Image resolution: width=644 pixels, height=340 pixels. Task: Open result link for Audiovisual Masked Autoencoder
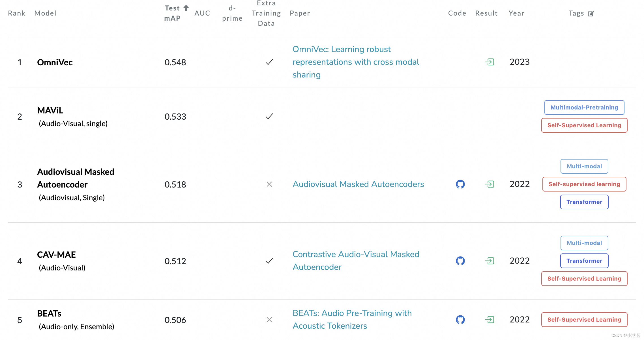pyautogui.click(x=490, y=184)
